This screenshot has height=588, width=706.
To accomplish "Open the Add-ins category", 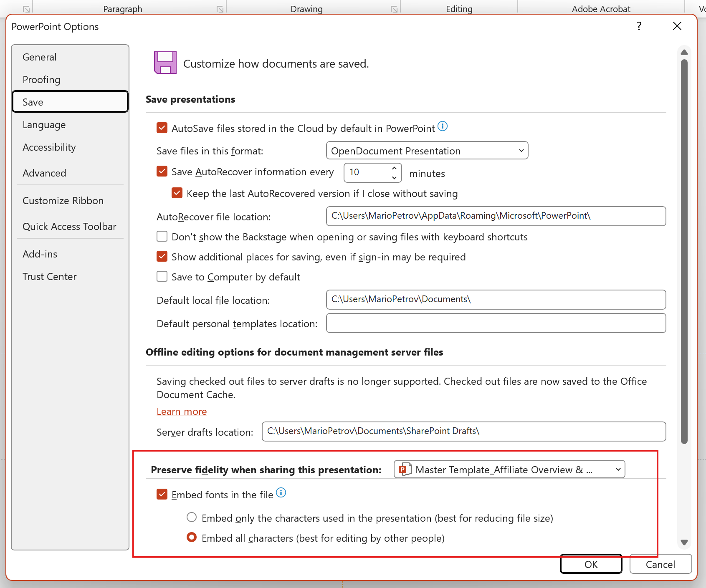I will pyautogui.click(x=70, y=254).
